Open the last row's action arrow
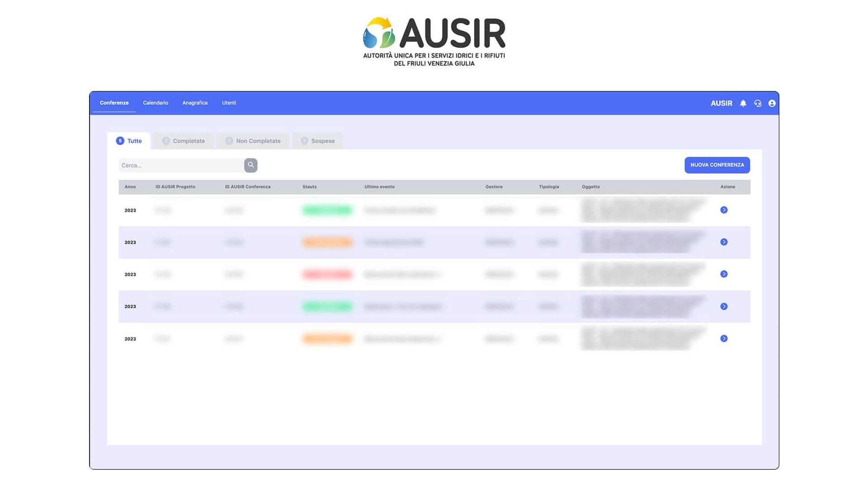 [724, 338]
